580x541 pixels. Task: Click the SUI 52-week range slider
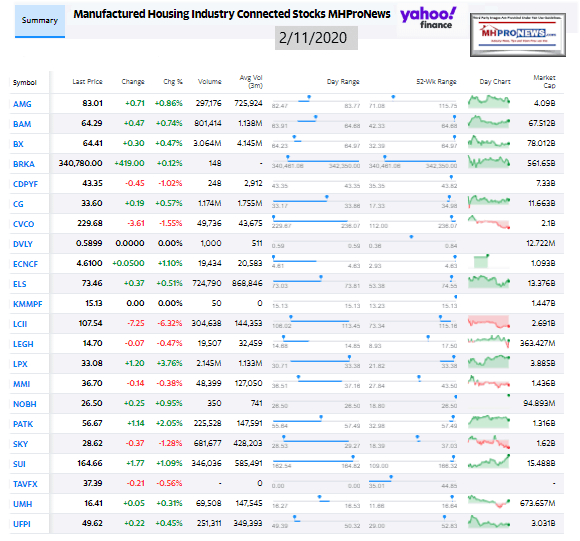pos(413,460)
